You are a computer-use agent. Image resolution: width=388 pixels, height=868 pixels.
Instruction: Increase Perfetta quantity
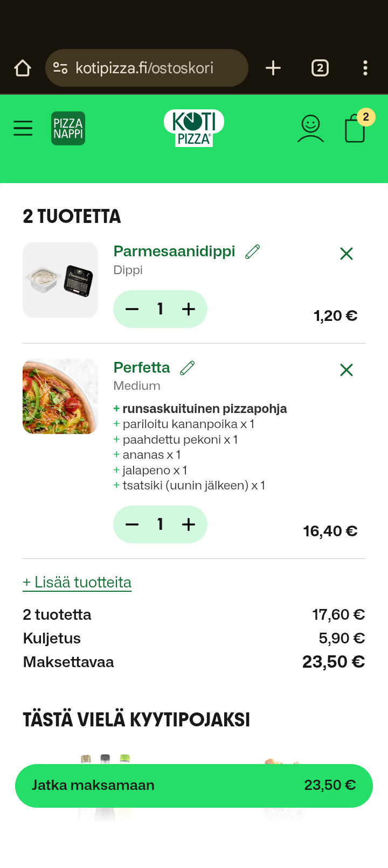pos(189,524)
